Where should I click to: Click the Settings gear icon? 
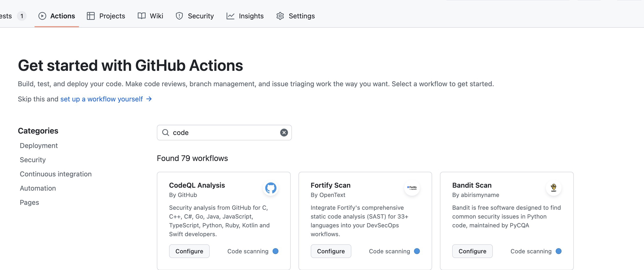click(x=280, y=16)
